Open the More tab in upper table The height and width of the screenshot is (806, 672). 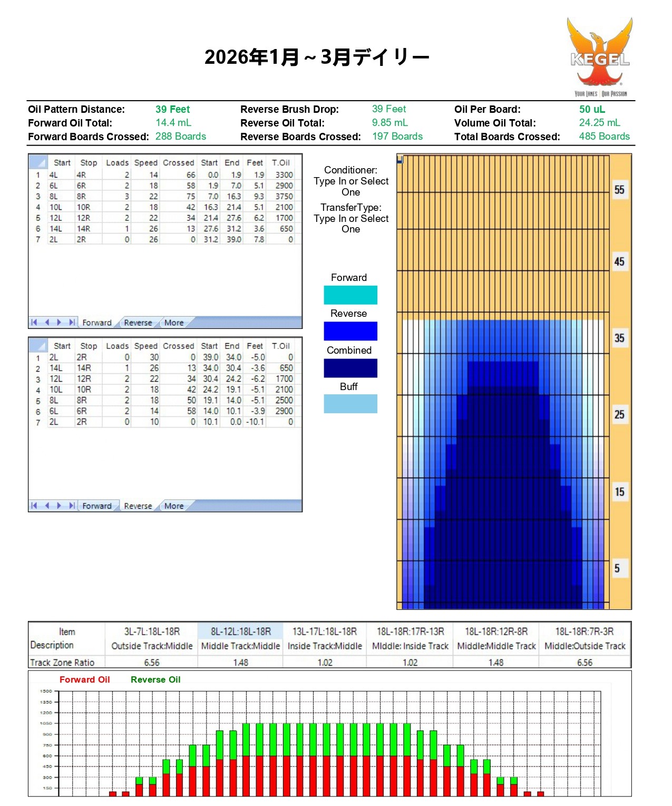coord(174,323)
